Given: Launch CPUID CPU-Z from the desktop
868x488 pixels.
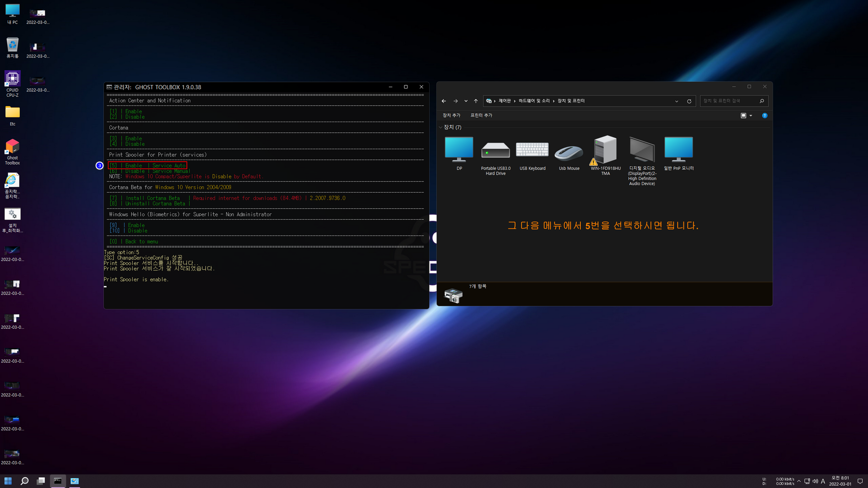Looking at the screenshot, I should 12,84.
